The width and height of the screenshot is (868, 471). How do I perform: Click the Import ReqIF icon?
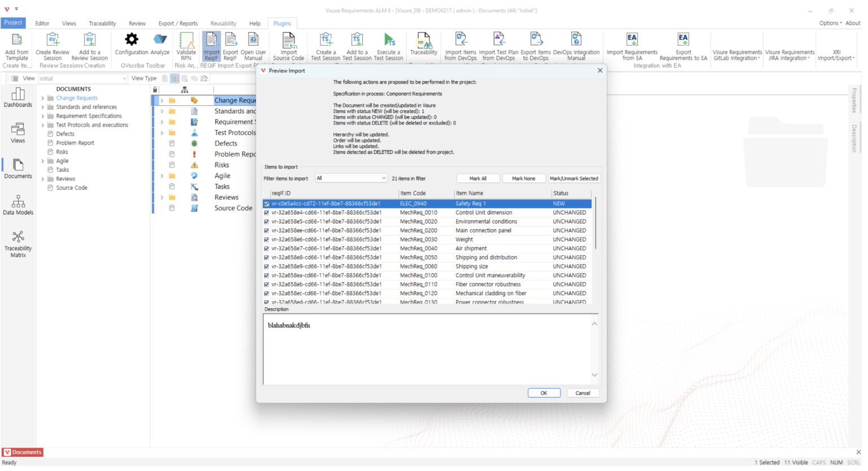(211, 47)
